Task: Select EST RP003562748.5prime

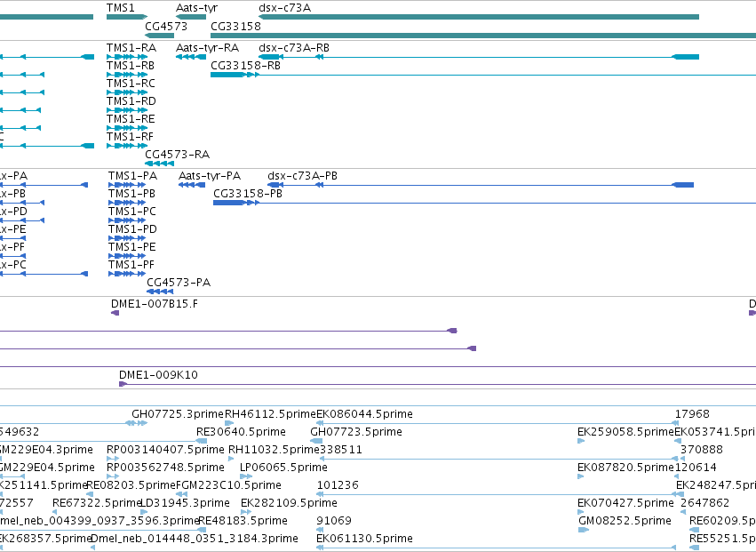Action: click(165, 468)
